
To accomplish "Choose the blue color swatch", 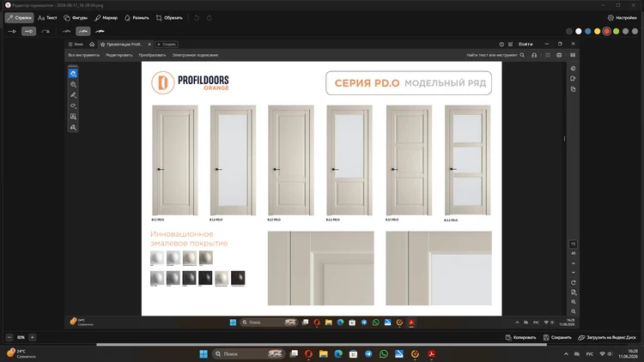I will click(x=587, y=31).
